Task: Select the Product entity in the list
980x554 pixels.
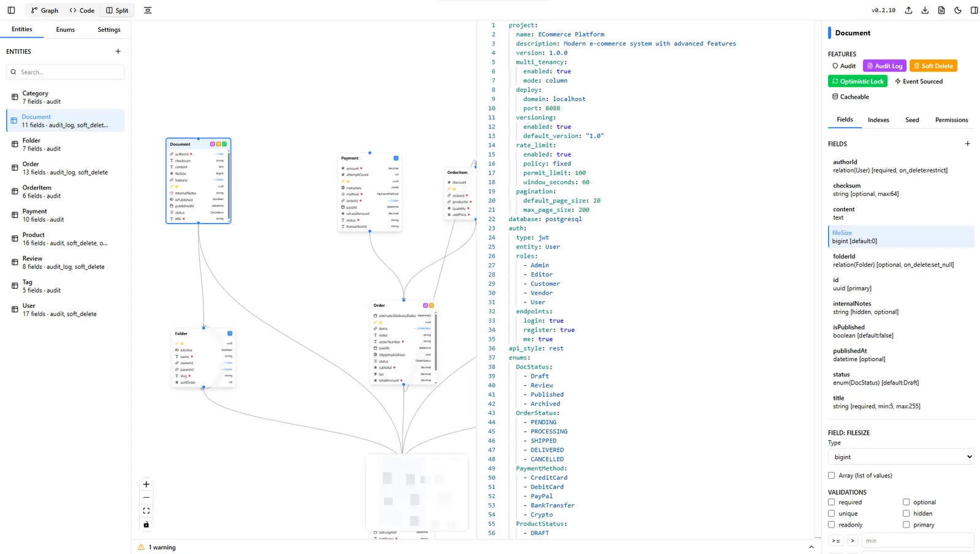Action: coord(66,239)
